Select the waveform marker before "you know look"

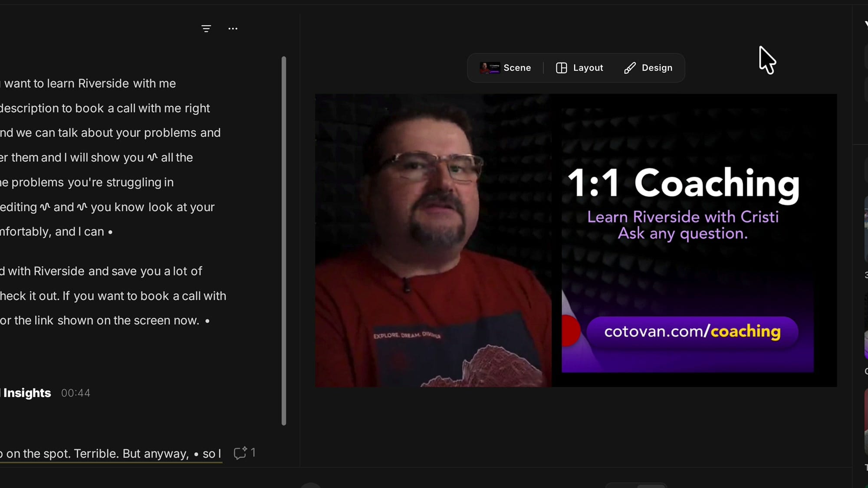(82, 207)
